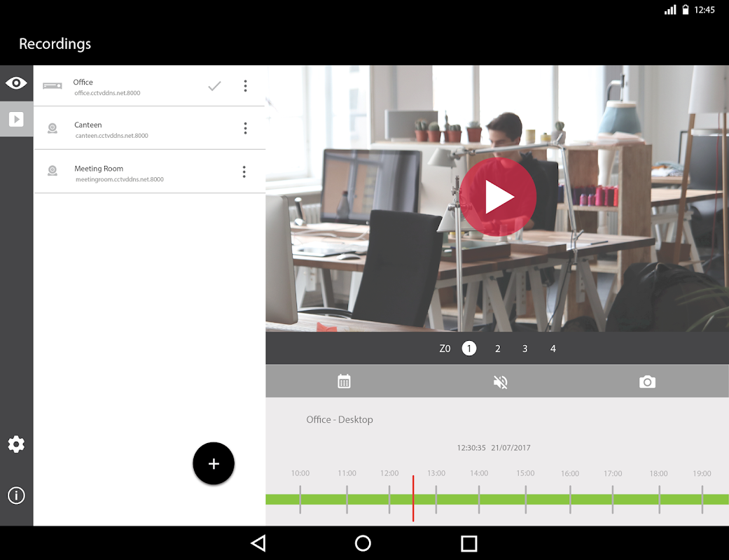Click the Office - Desktop label
Image resolution: width=729 pixels, height=560 pixels.
(340, 419)
